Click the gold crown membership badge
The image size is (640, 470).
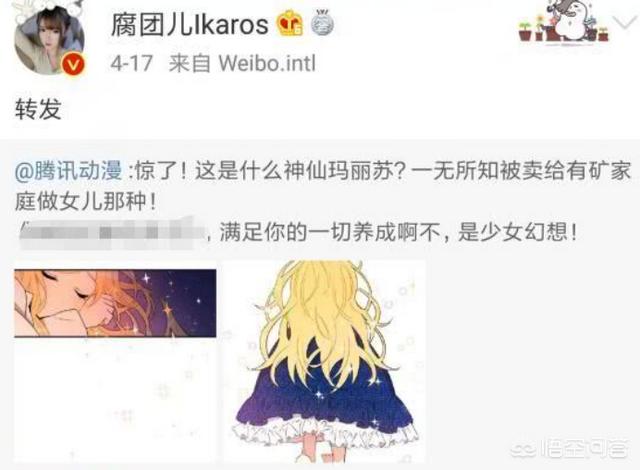point(291,23)
